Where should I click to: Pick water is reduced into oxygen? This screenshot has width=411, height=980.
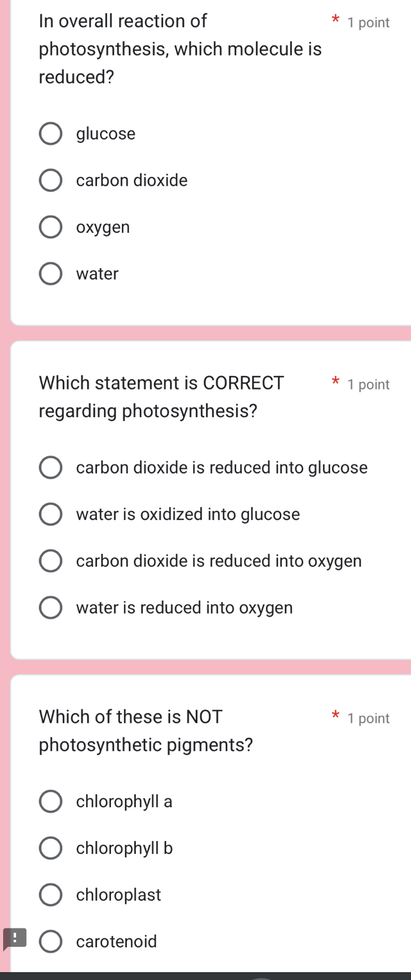51,607
